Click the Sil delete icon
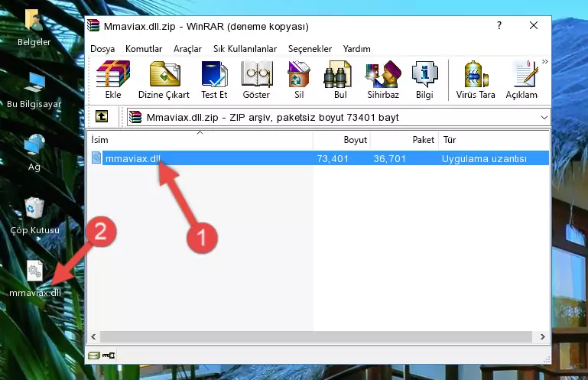Screen dimensions: 588x380 pos(299,80)
